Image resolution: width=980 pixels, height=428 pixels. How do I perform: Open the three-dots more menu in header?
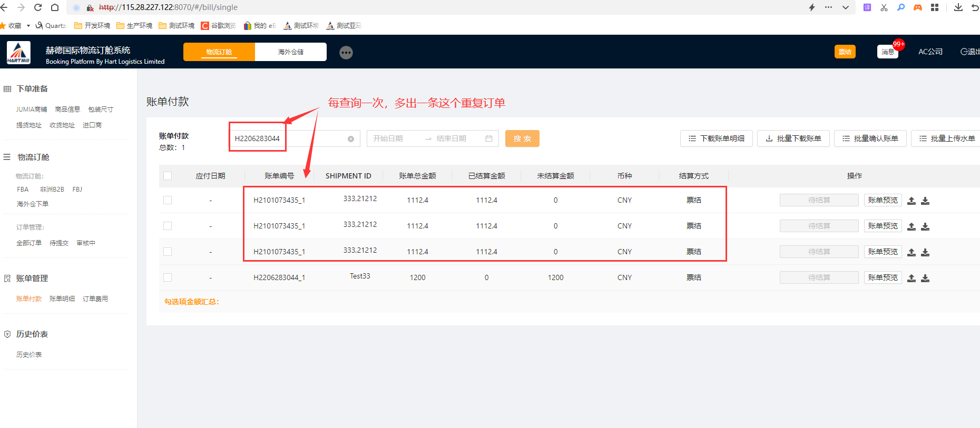pos(346,53)
